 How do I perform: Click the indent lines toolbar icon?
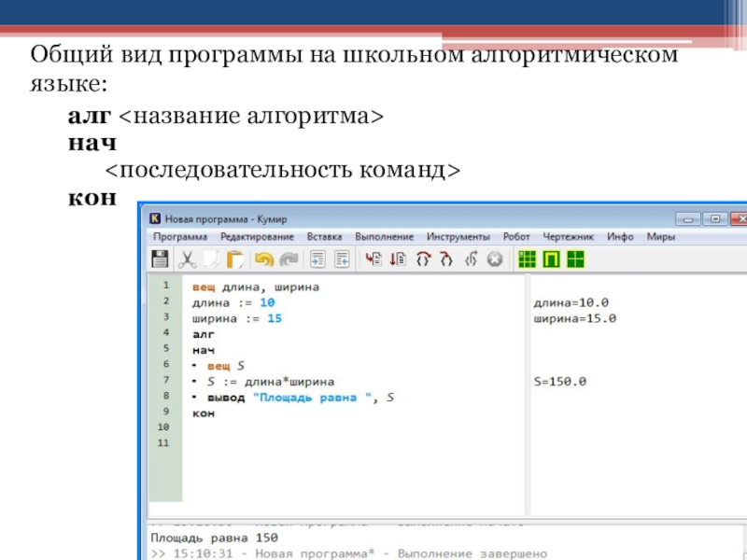coord(317,259)
